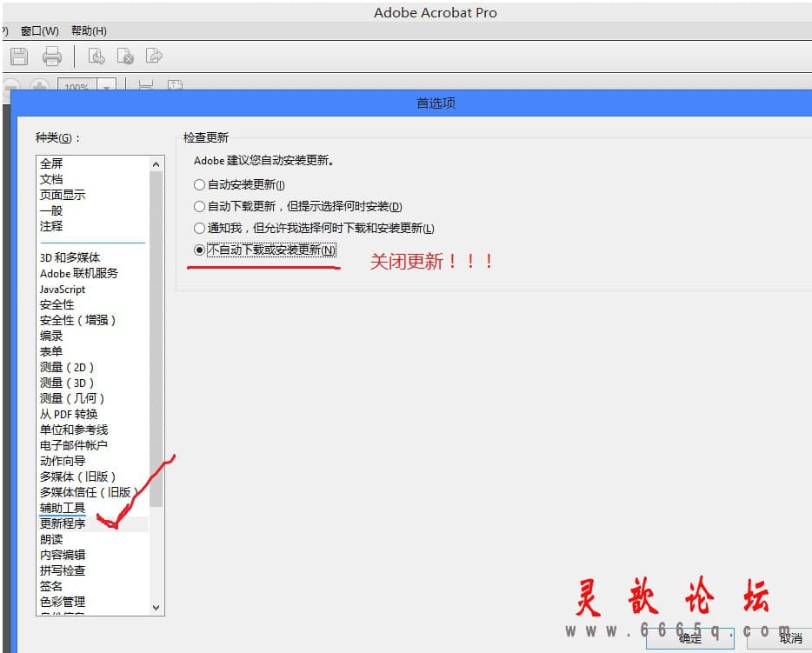Image resolution: width=812 pixels, height=653 pixels.
Task: Open the 窗口(W) menu
Action: pyautogui.click(x=39, y=31)
